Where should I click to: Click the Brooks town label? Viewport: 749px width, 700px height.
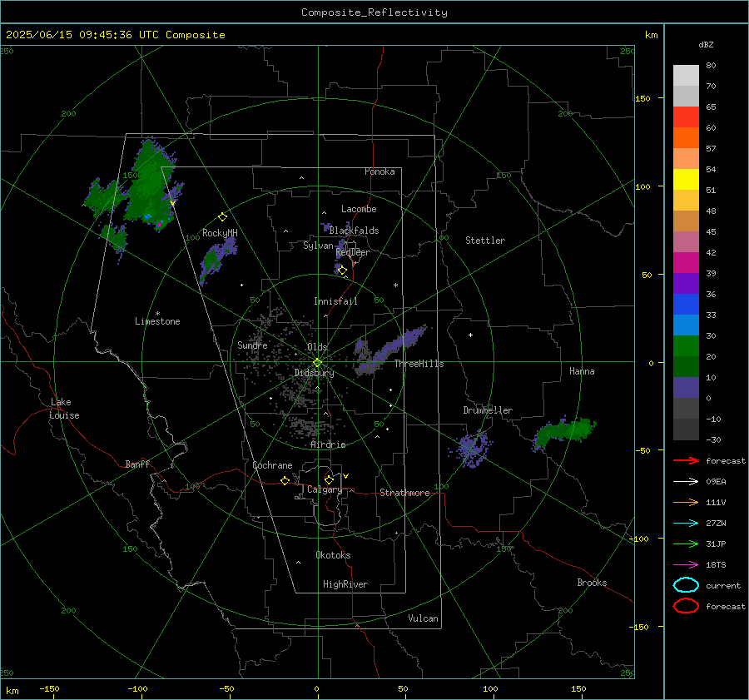[x=592, y=583]
